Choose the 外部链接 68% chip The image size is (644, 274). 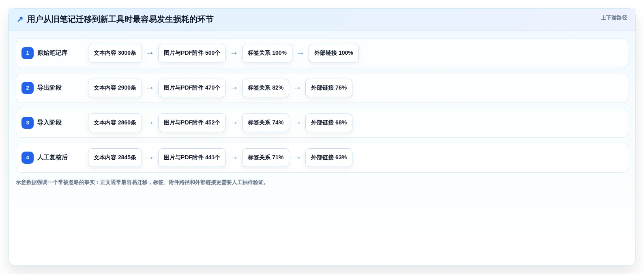329,123
